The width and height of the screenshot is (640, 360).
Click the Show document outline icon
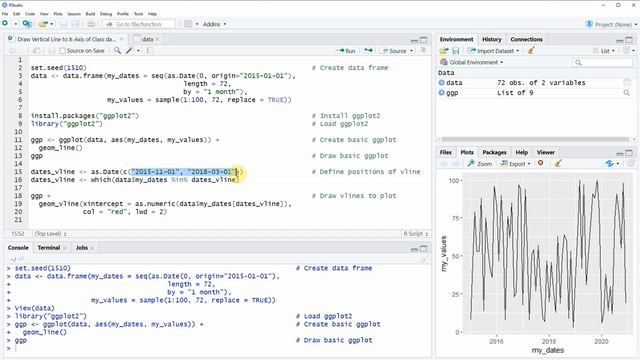pos(423,51)
